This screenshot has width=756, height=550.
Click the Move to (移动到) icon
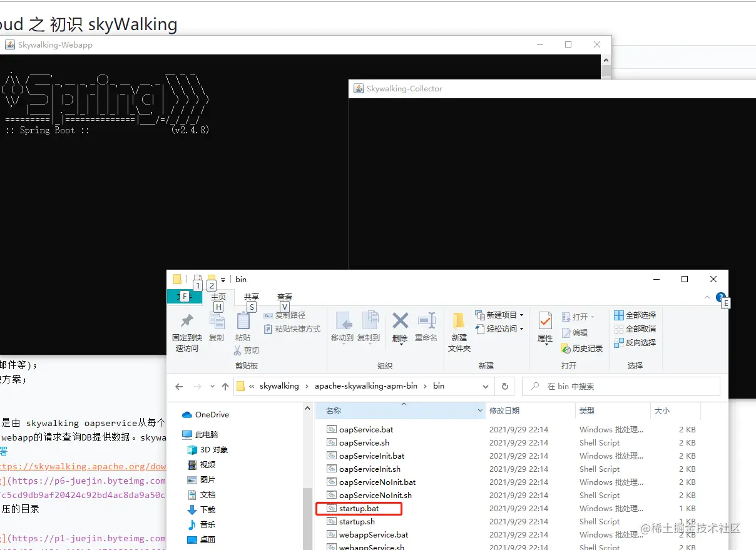343,320
